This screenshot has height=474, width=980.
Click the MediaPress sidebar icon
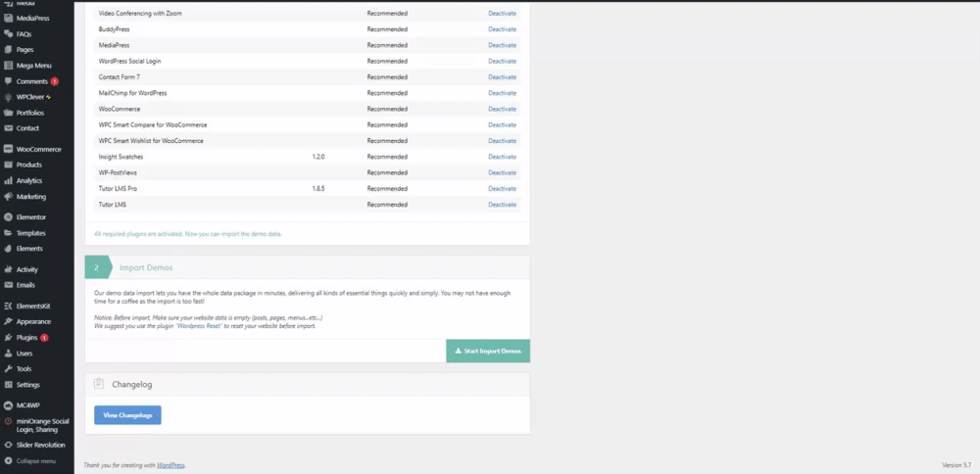[x=8, y=18]
